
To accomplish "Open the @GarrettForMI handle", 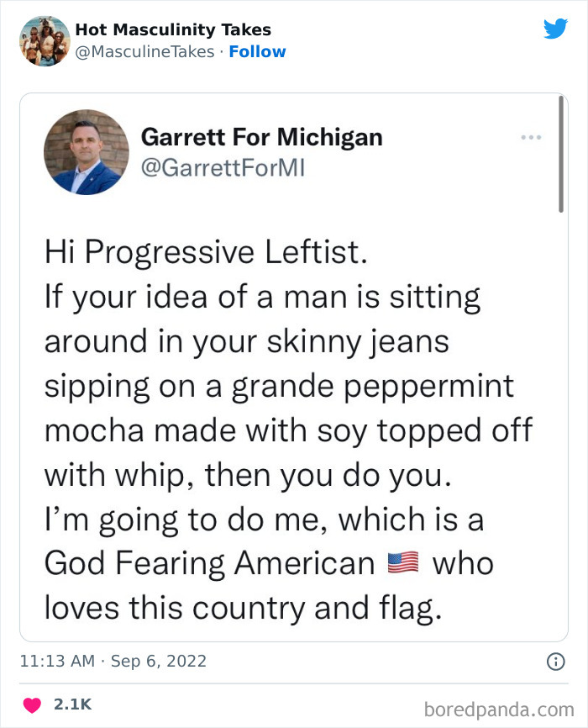I will (223, 167).
